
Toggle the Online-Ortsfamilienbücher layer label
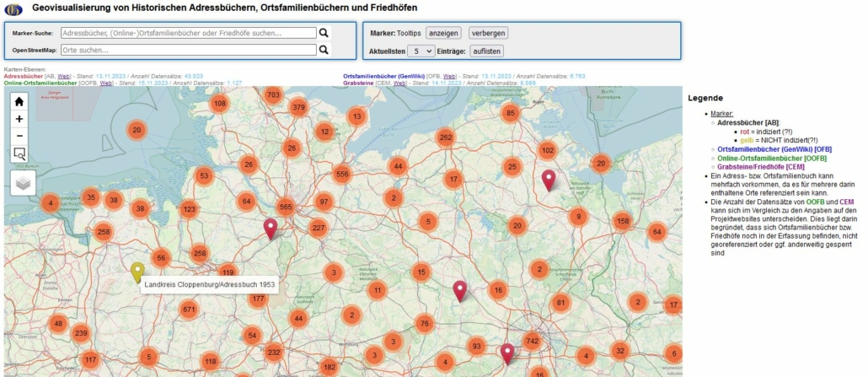(x=40, y=83)
